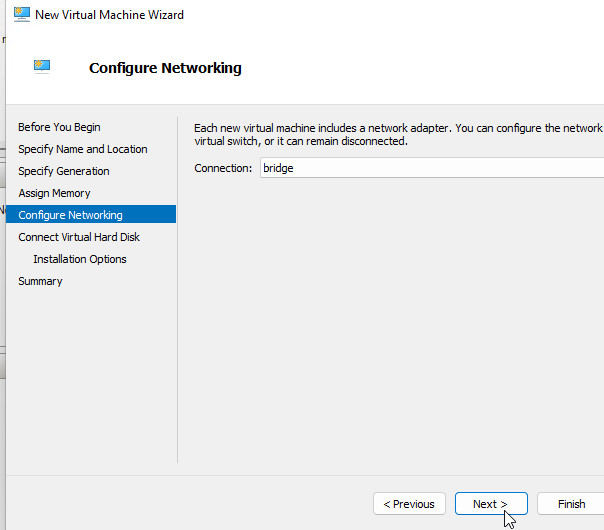Jump to the Specify Generation step
This screenshot has width=604, height=530.
click(x=64, y=171)
